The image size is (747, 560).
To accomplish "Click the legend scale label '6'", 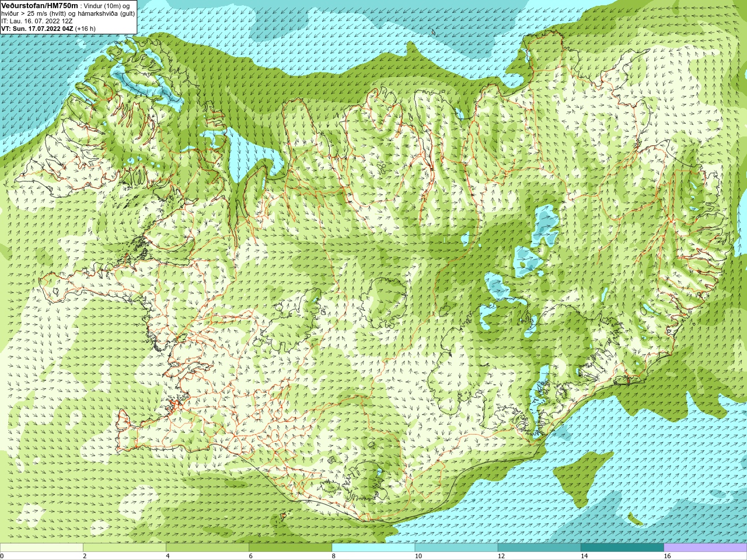I will pyautogui.click(x=251, y=556).
